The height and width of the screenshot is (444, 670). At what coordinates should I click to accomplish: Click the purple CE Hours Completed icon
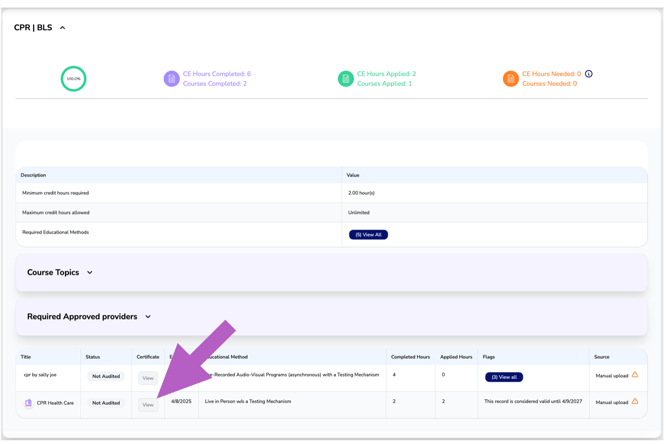[x=171, y=79]
